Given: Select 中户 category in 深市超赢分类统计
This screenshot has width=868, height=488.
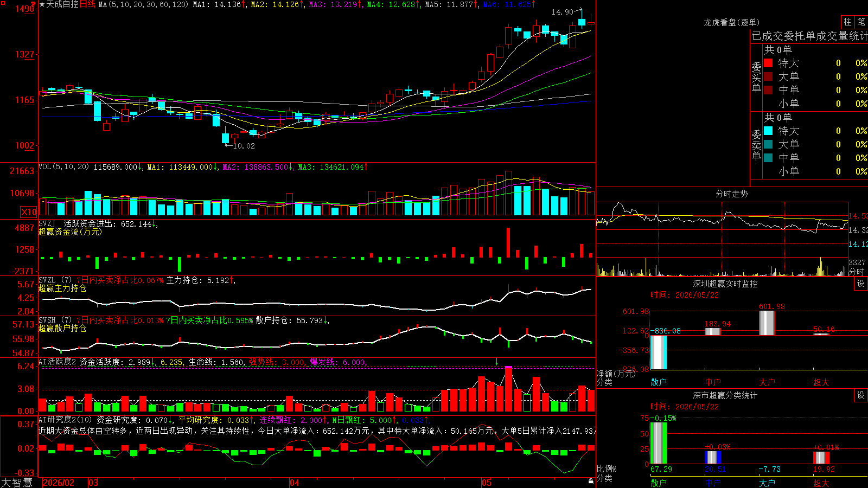Looking at the screenshot, I should pyautogui.click(x=713, y=483).
